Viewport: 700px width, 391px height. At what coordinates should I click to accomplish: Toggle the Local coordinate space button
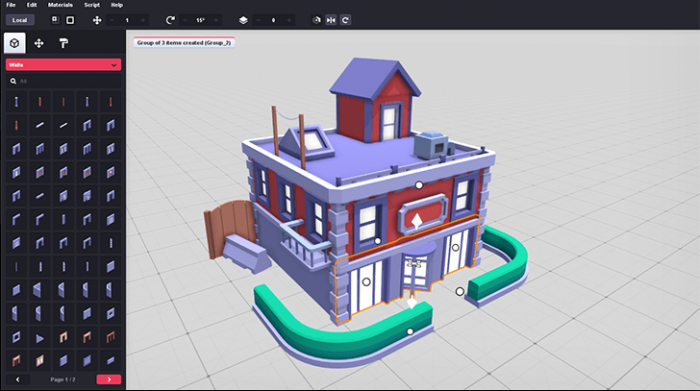point(20,20)
